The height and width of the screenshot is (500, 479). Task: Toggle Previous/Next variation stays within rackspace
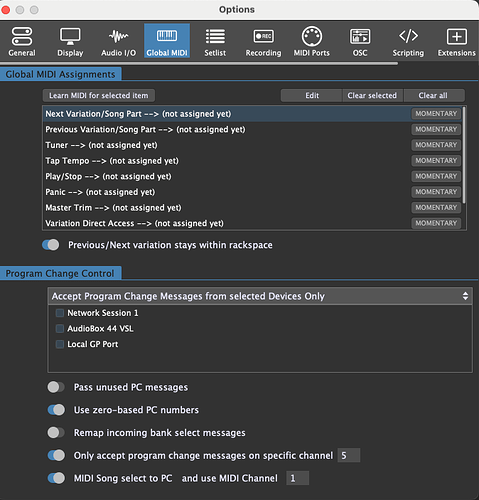tap(51, 245)
